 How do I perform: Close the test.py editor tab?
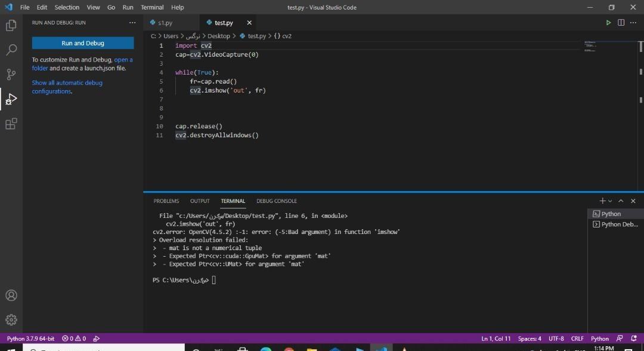(249, 23)
